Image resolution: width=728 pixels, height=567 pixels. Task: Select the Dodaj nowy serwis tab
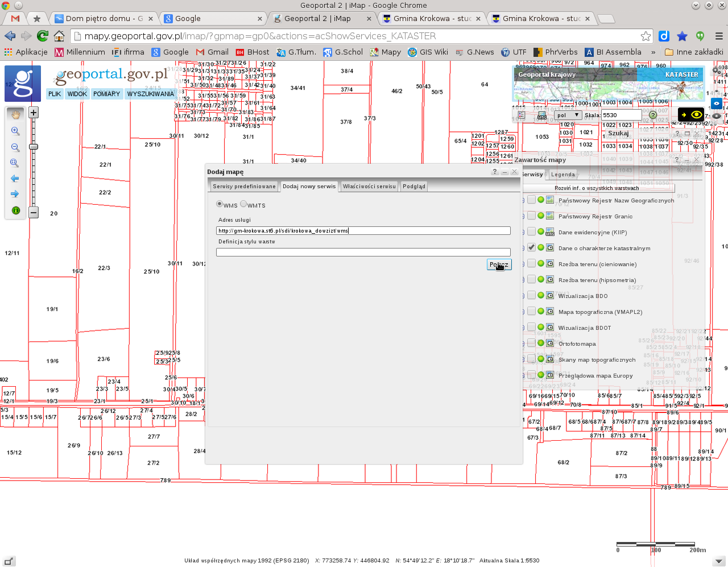[x=309, y=186]
